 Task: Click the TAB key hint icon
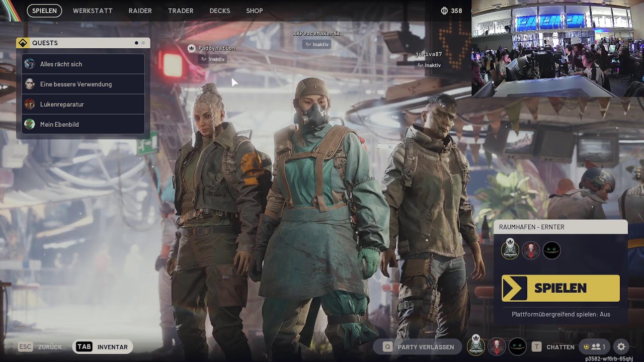[x=84, y=347]
